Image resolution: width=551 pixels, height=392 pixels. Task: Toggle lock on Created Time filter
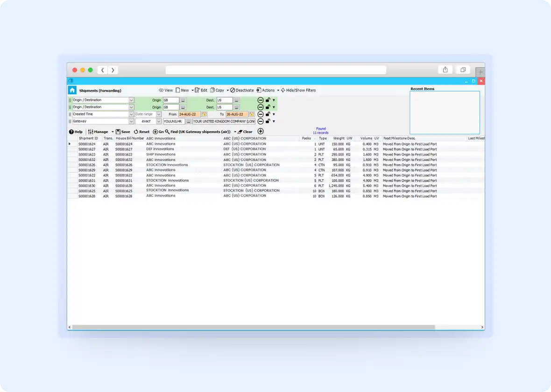point(268,114)
